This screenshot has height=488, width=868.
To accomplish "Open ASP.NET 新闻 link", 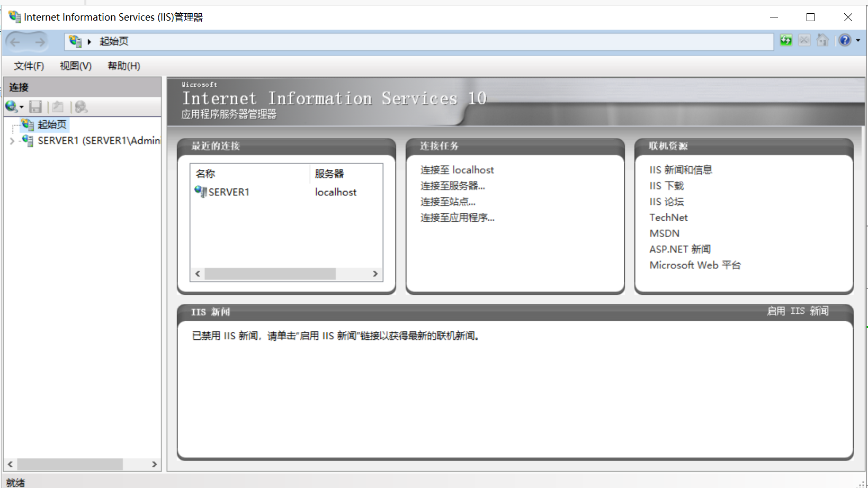I will tap(680, 249).
